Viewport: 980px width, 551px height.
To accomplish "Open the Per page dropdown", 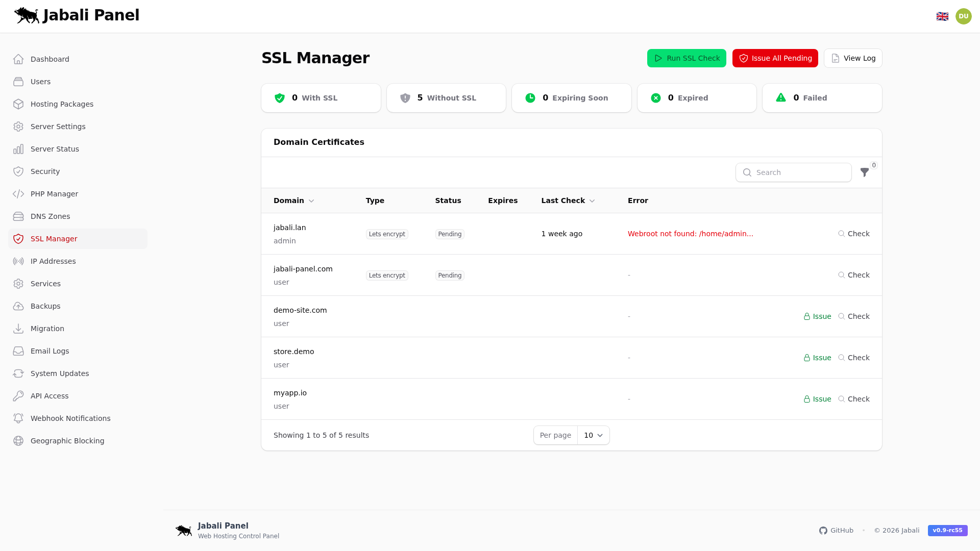I will point(593,435).
